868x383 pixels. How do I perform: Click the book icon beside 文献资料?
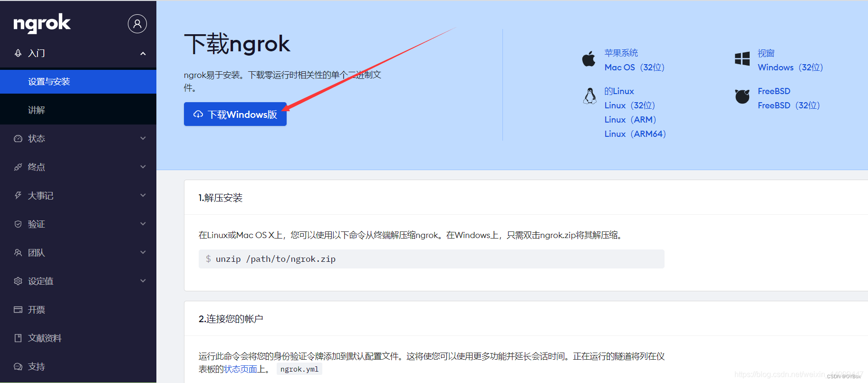(18, 338)
